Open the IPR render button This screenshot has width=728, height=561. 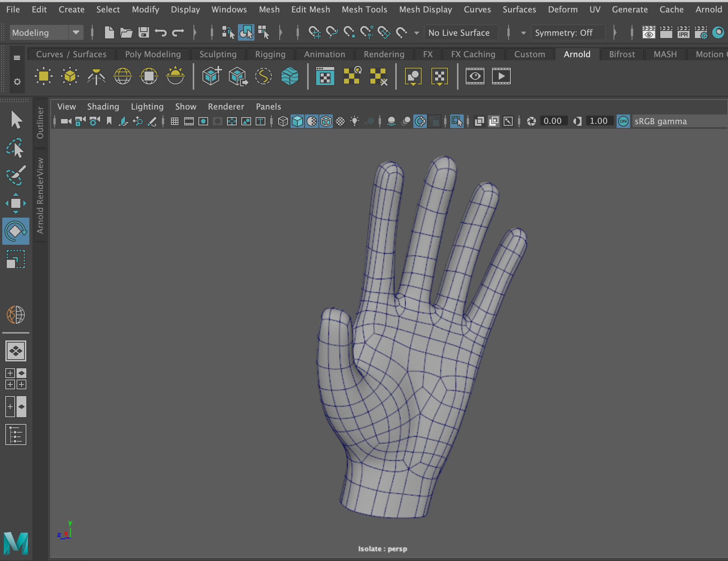coord(683,33)
